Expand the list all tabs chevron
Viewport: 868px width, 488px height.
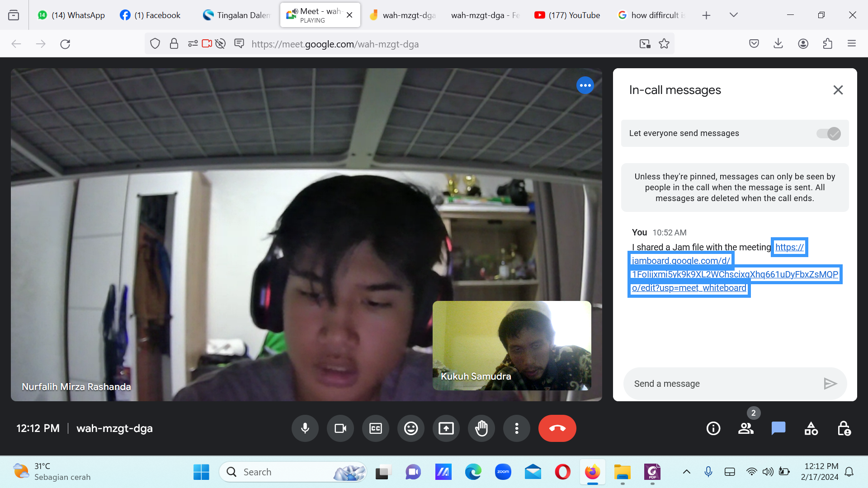734,15
